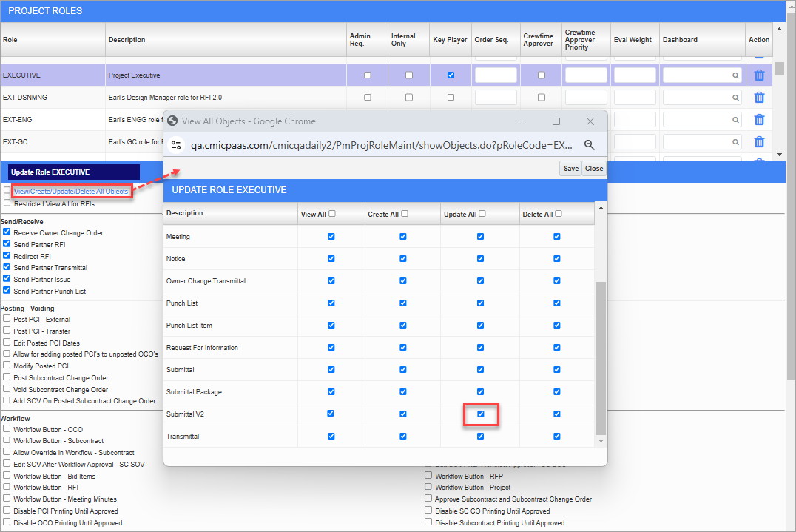Open Dashboard lookup search in EXT-ENG row
The image size is (796, 532).
tap(735, 120)
